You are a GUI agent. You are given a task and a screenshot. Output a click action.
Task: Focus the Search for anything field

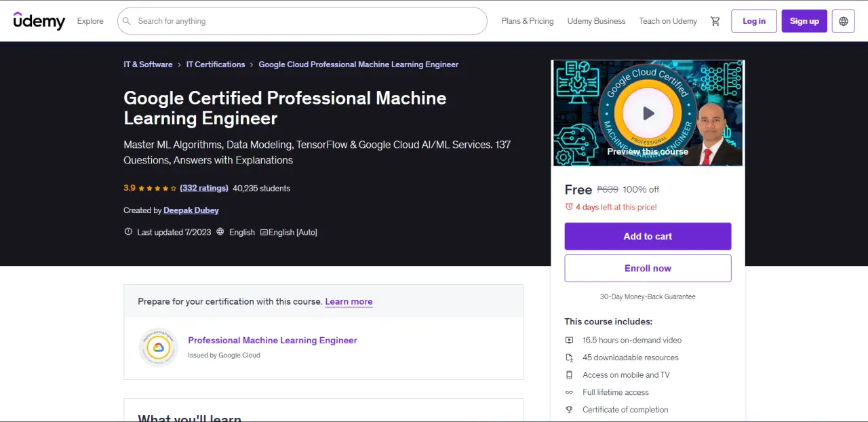[302, 21]
